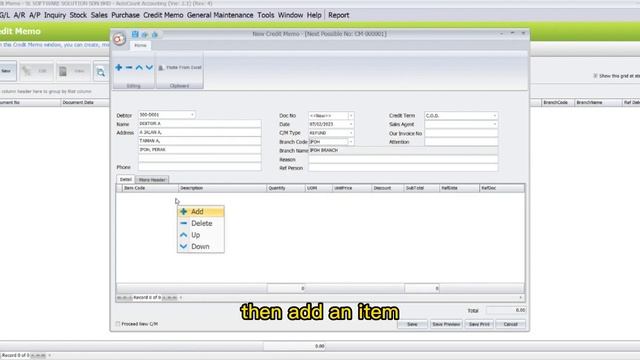Open the Sales menu
Viewport: 640px width, 360px height.
[99, 15]
